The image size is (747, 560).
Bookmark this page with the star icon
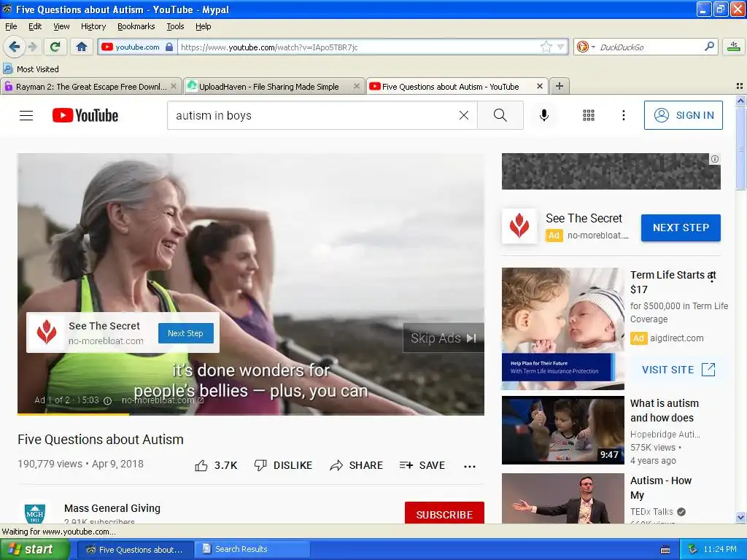(x=546, y=47)
